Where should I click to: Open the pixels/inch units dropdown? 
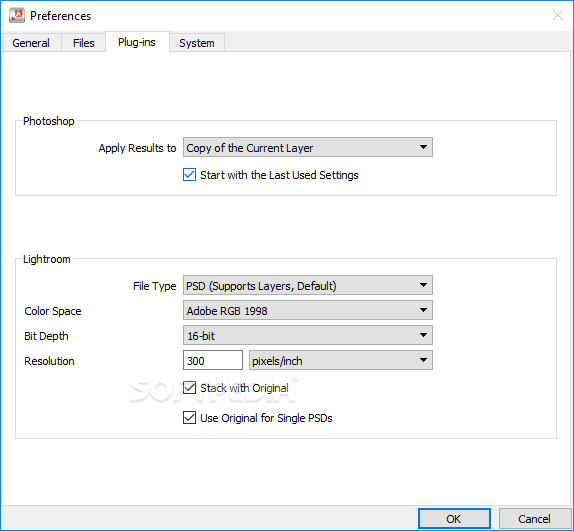coord(341,360)
